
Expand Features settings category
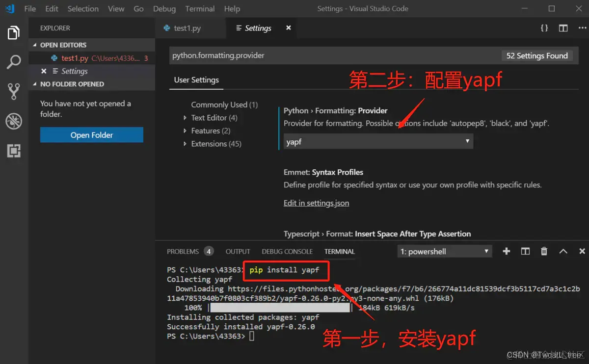(x=211, y=130)
